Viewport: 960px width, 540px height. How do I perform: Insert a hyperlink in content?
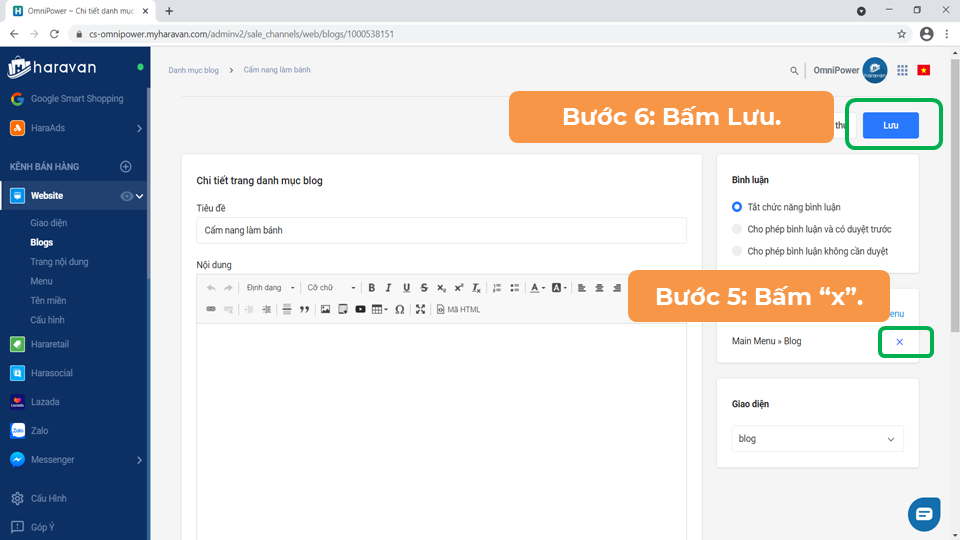tap(211, 309)
